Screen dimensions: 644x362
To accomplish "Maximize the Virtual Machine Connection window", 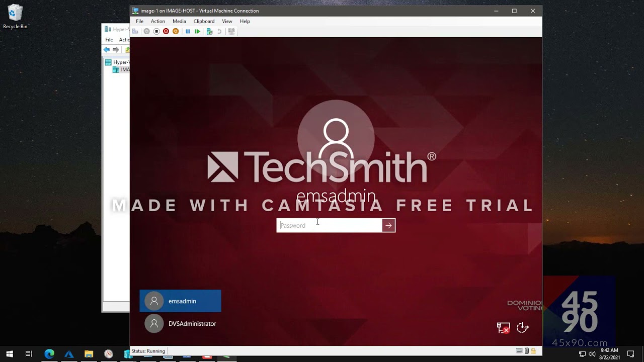I will pos(514,11).
